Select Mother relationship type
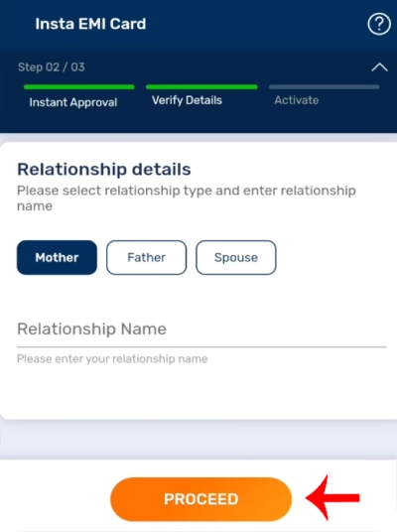Screen dimensions: 397x532 57,257
